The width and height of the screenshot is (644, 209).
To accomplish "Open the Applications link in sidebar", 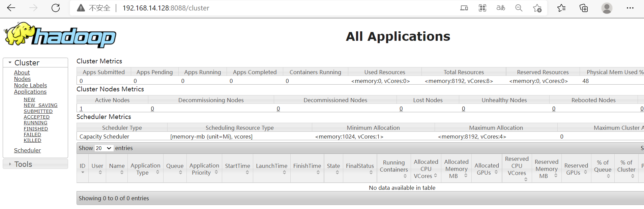I will click(x=30, y=92).
